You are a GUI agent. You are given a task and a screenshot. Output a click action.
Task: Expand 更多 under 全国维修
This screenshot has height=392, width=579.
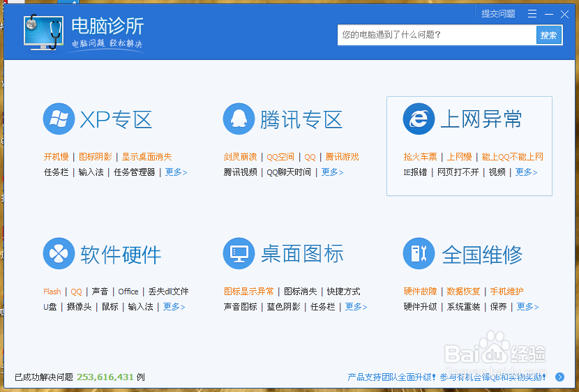[x=527, y=307]
